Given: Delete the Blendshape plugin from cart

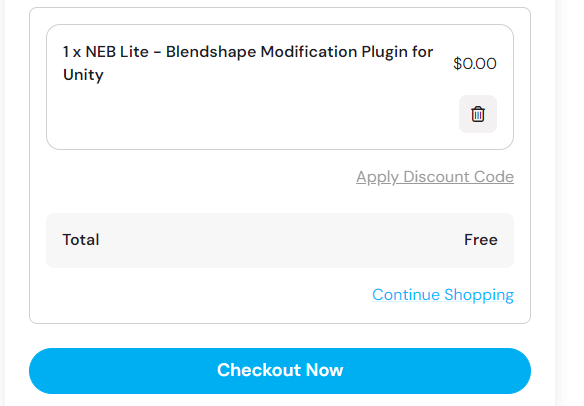Looking at the screenshot, I should click(477, 114).
